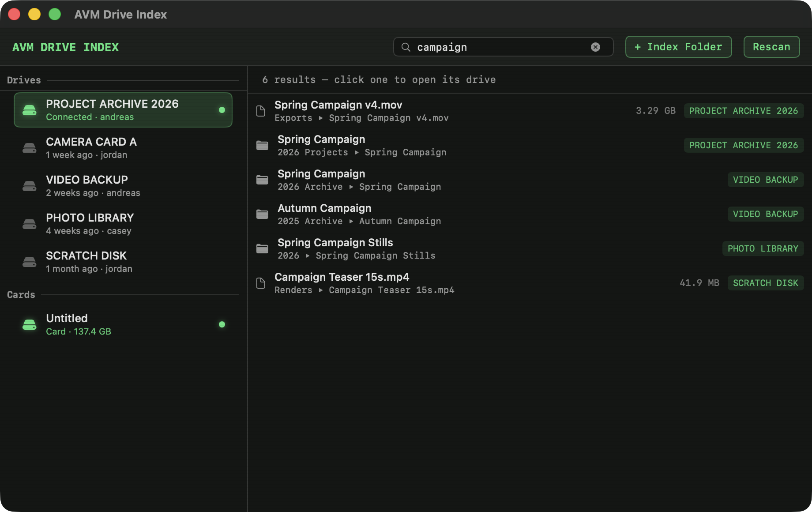Click file icon of Spring Campaign v4.mov
The height and width of the screenshot is (512, 812).
coord(261,111)
